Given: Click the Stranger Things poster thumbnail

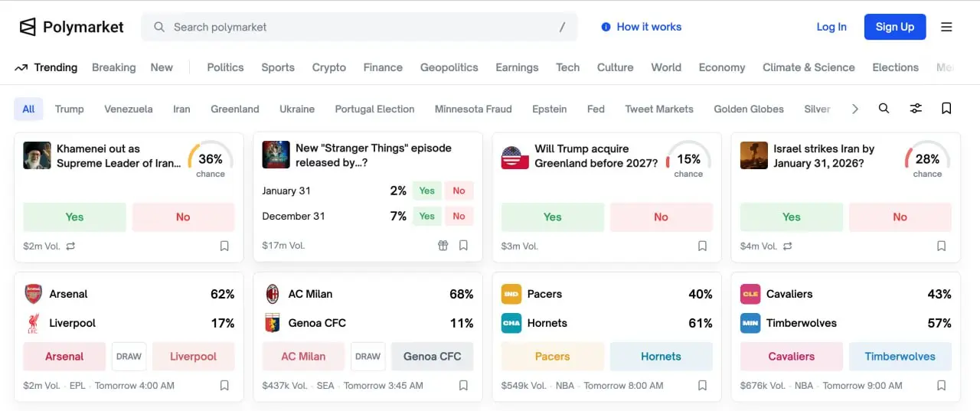Looking at the screenshot, I should click(x=276, y=155).
